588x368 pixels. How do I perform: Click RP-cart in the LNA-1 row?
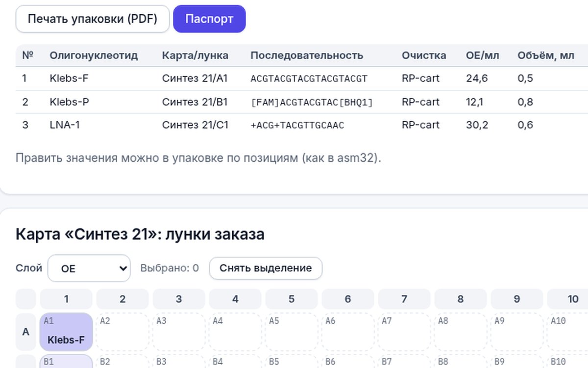[x=420, y=125]
